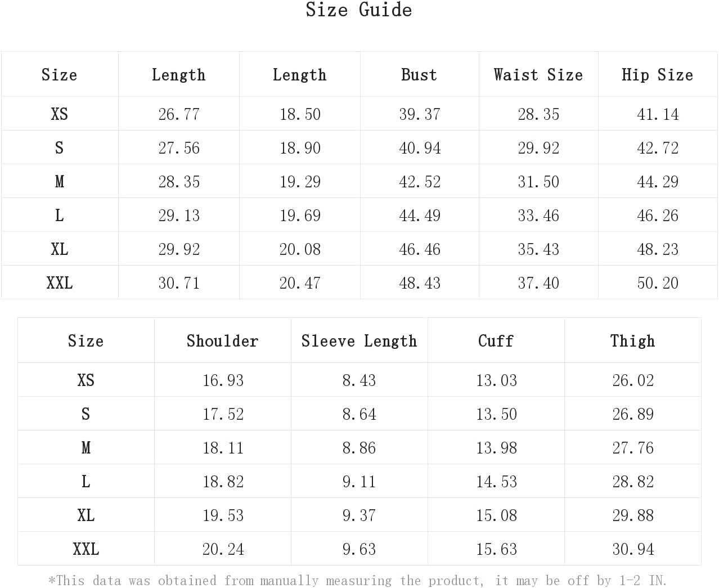Select the XL row label in top table
Image resolution: width=719 pixels, height=588 pixels.
(x=60, y=249)
